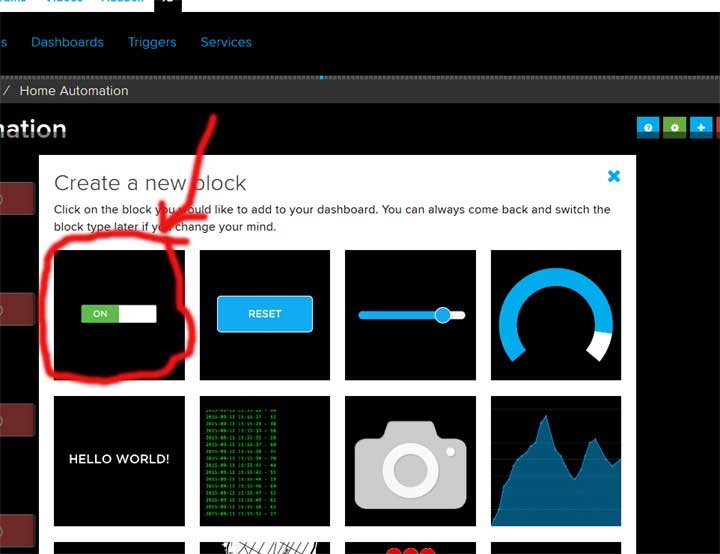Choose the HELLO WORLD text block
This screenshot has width=720, height=554.
tap(119, 461)
